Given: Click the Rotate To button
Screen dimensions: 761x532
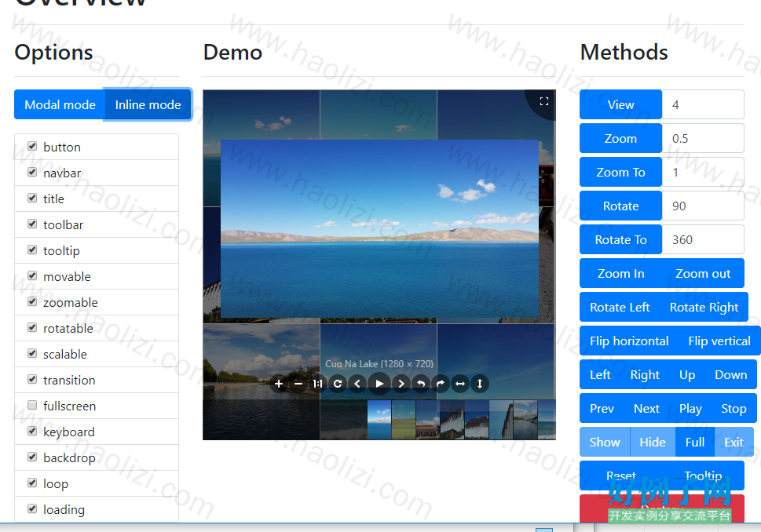Looking at the screenshot, I should pyautogui.click(x=620, y=239).
